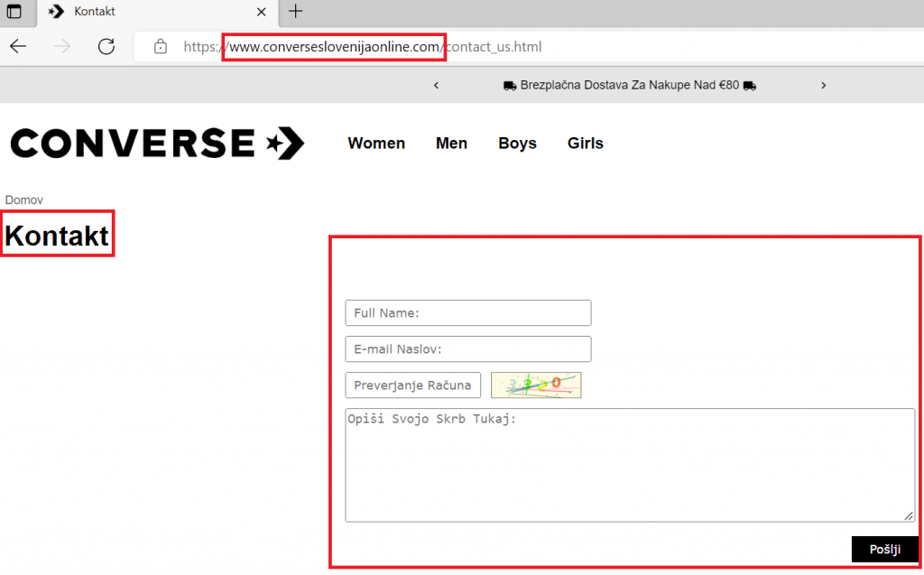The image size is (924, 575).
Task: Open a new tab with the plus icon
Action: 295,12
